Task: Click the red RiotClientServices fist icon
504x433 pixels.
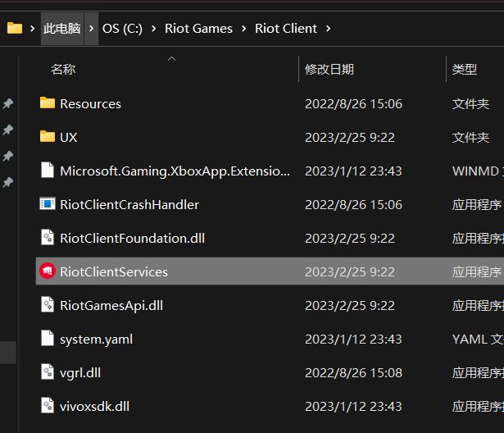Action: click(48, 271)
